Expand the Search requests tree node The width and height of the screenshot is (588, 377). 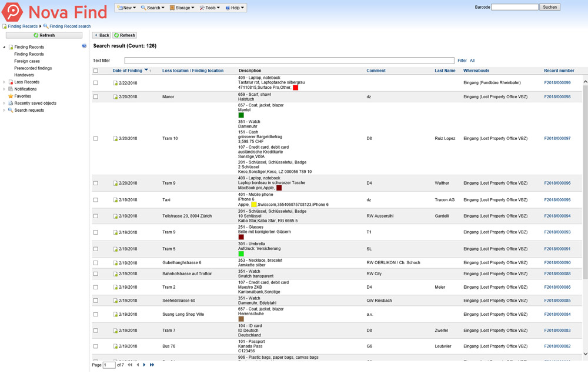[4, 110]
